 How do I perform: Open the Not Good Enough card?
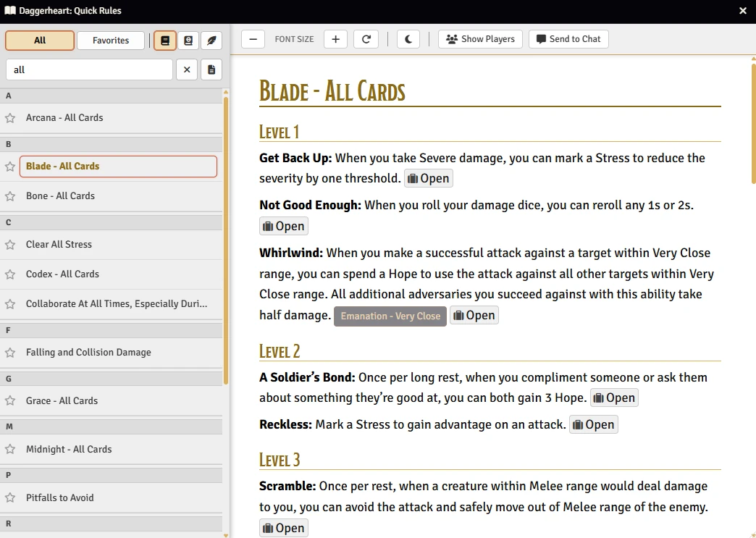point(284,226)
